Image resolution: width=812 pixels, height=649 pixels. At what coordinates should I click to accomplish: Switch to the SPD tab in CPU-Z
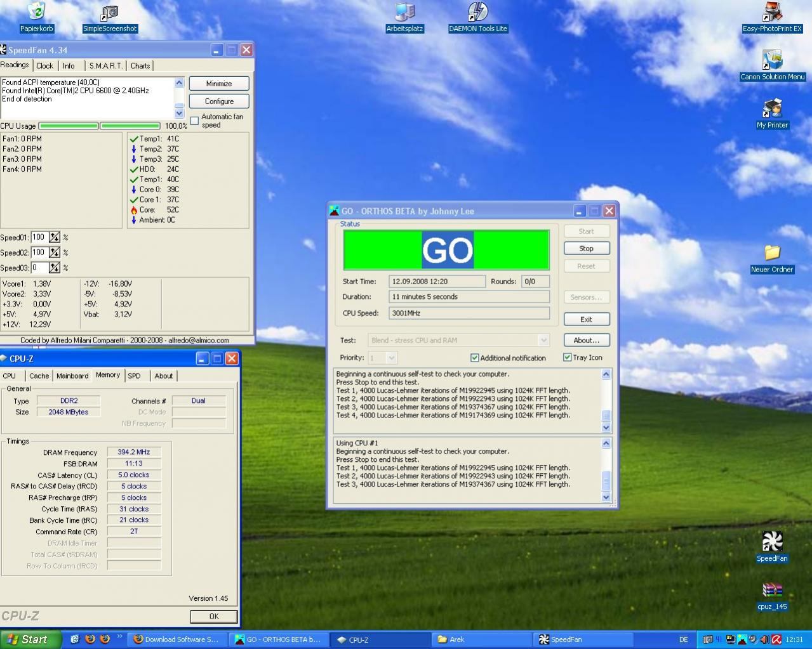coord(134,376)
